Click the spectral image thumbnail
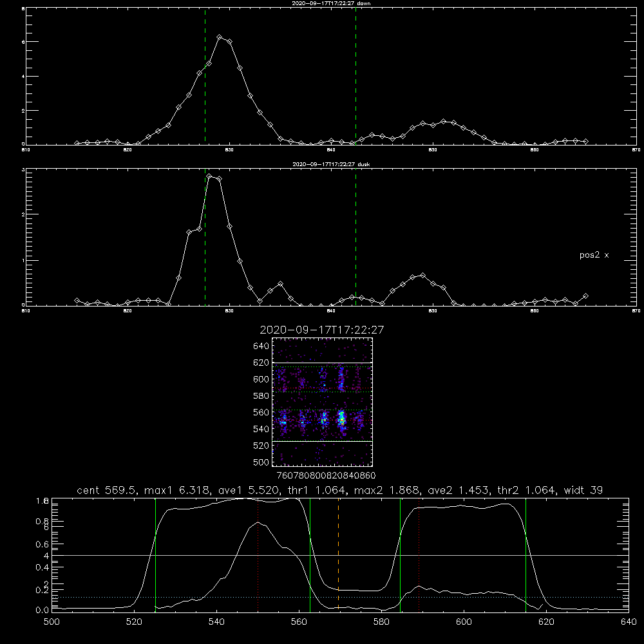644x644 pixels. (x=322, y=402)
